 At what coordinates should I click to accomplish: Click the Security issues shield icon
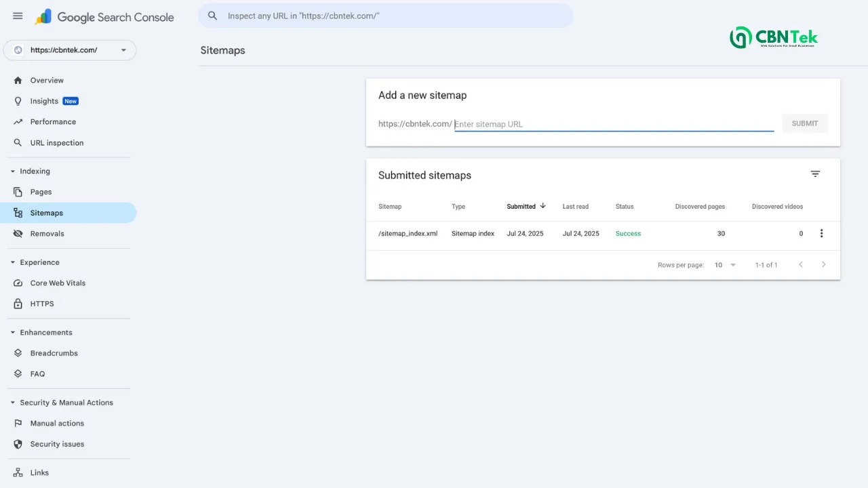[x=18, y=445]
